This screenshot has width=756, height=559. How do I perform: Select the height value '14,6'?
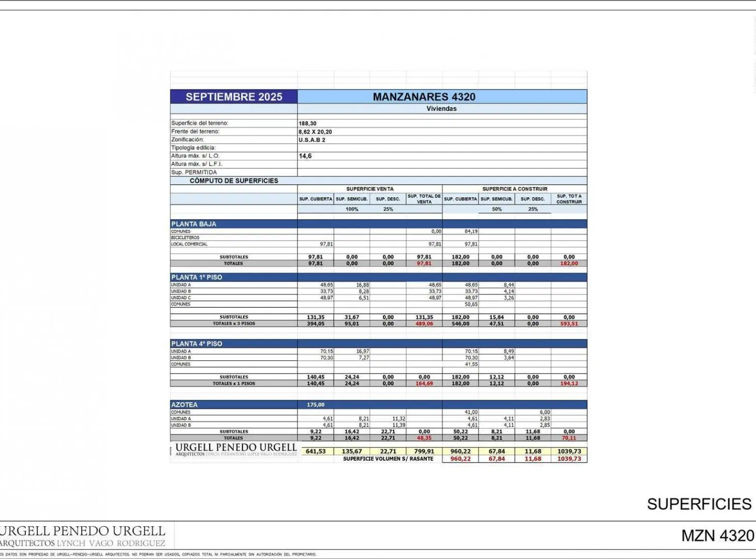[305, 156]
